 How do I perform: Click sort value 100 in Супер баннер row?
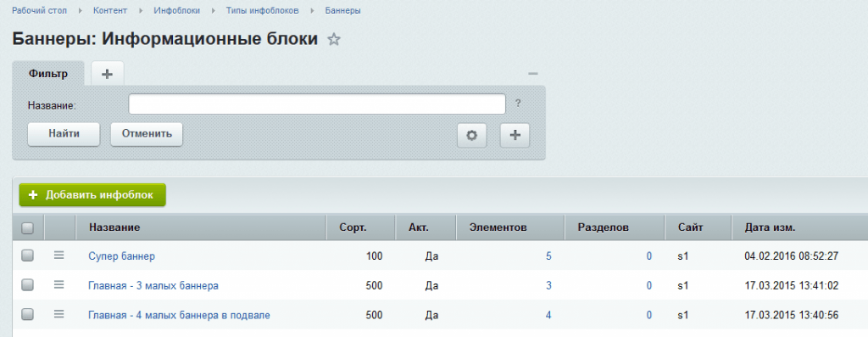[x=374, y=256]
